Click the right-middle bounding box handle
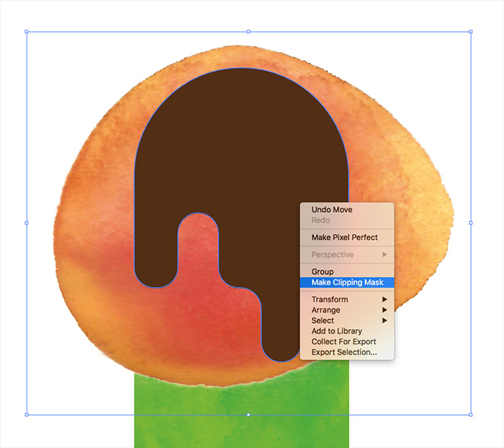This screenshot has height=448, width=504. (470, 223)
